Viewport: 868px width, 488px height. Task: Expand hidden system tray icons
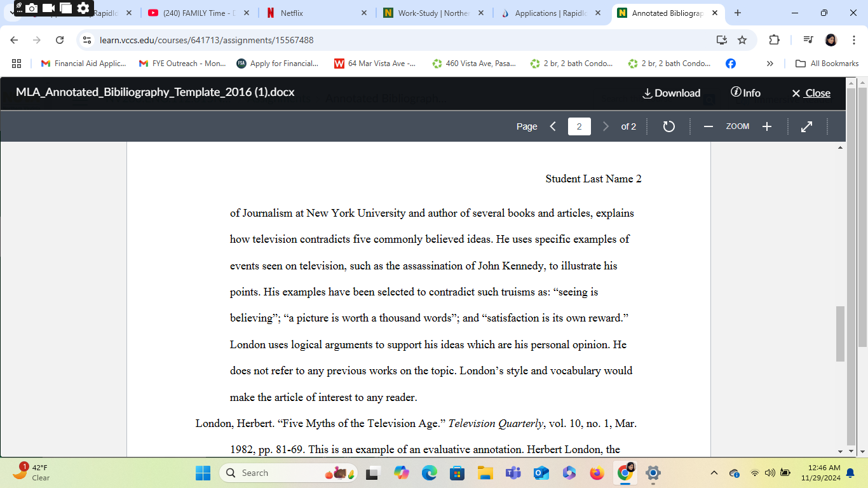point(714,473)
